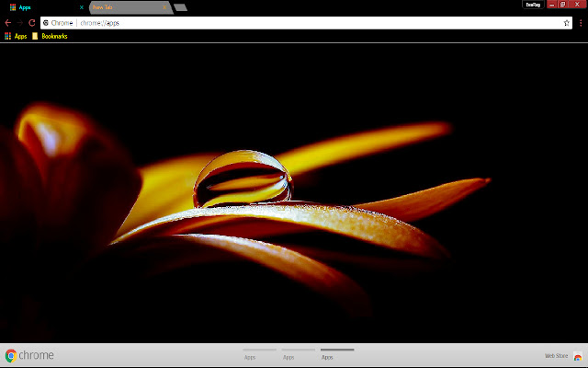Open the Chrome menu with three dots
This screenshot has height=368, width=588.
tap(580, 22)
